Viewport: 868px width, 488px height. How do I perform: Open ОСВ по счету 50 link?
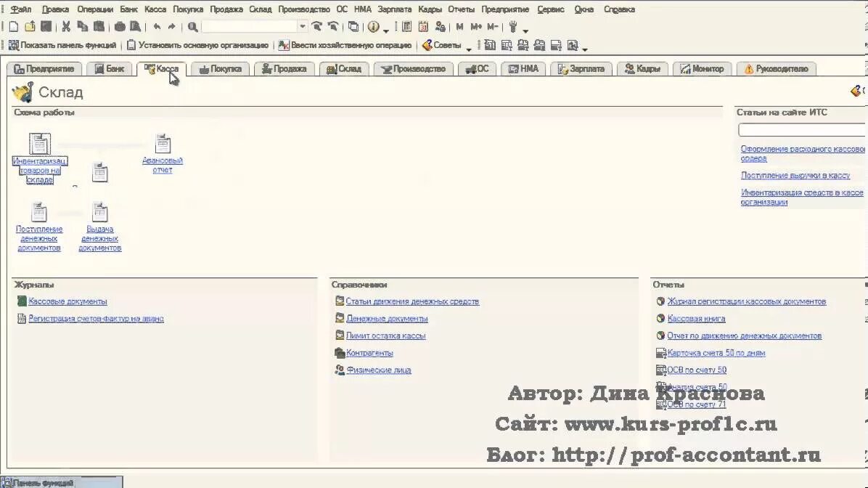click(x=697, y=370)
